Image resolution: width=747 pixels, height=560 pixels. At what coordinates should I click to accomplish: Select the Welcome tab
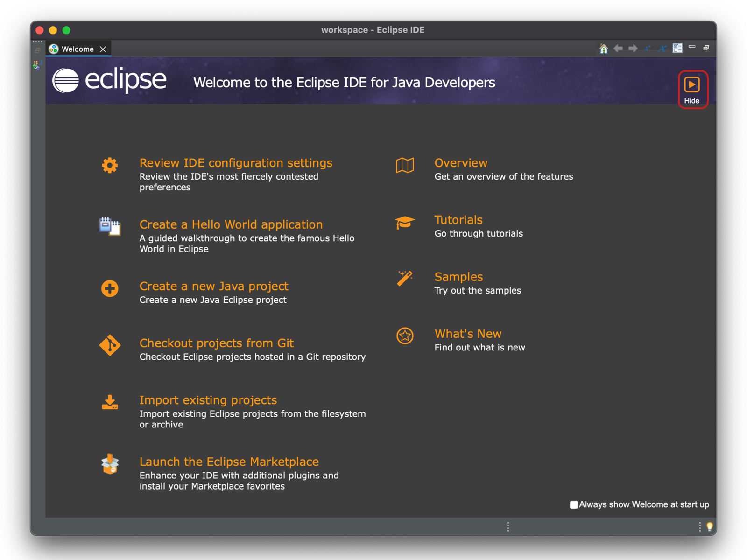coord(78,49)
